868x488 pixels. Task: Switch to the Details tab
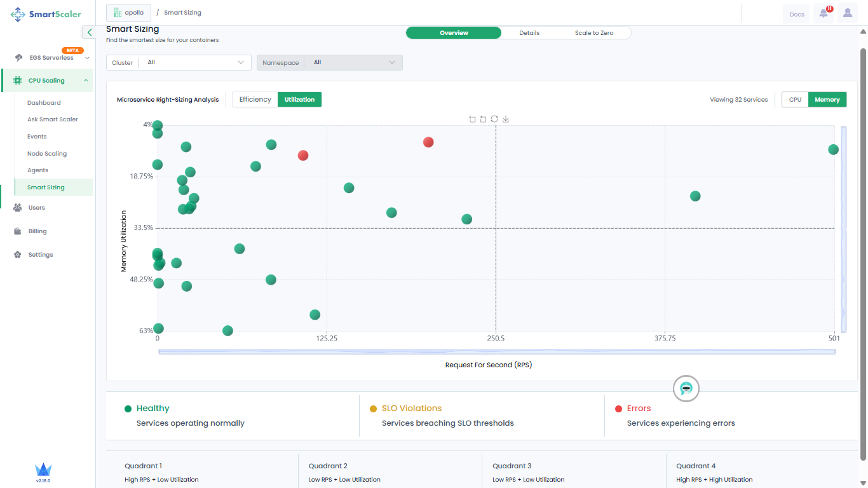[x=529, y=33]
